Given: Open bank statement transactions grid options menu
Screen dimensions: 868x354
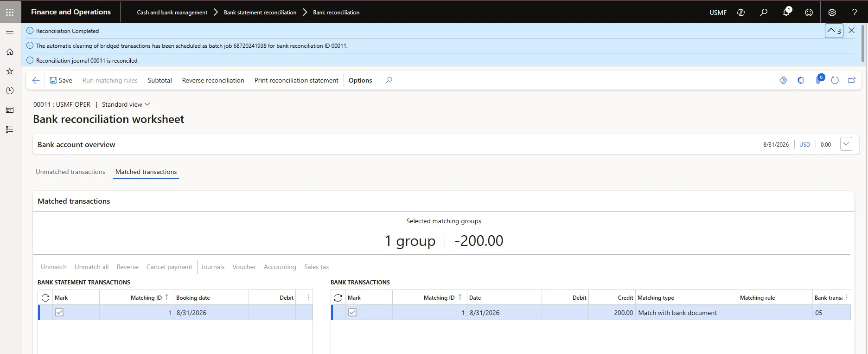Looking at the screenshot, I should 308,297.
